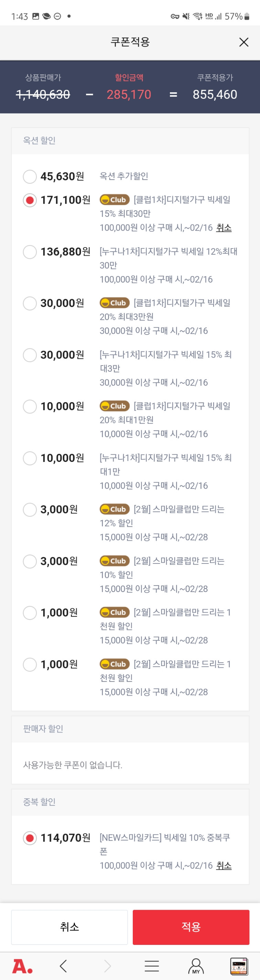Select the 10,000원 누구나1차 15% coupon radio
The height and width of the screenshot is (980, 260).
(x=30, y=458)
